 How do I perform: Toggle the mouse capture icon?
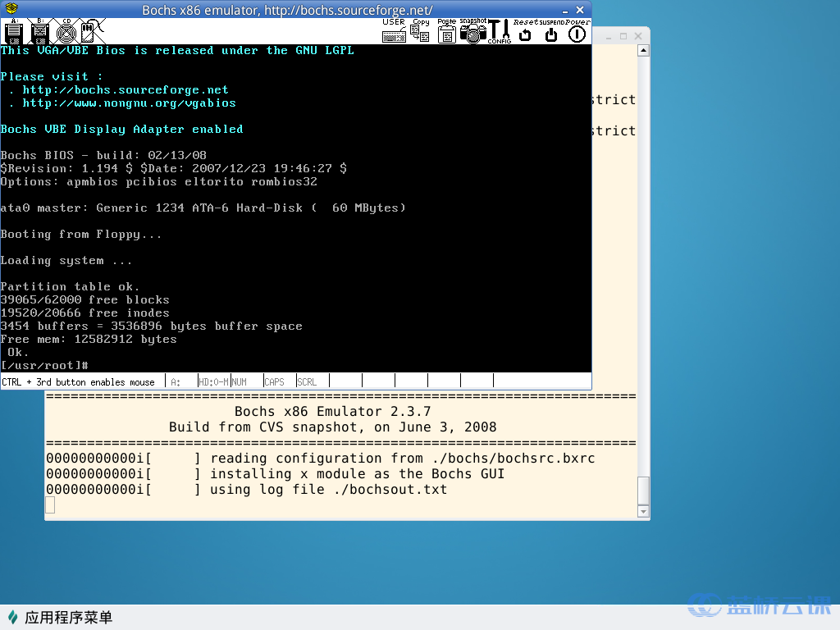pyautogui.click(x=92, y=32)
